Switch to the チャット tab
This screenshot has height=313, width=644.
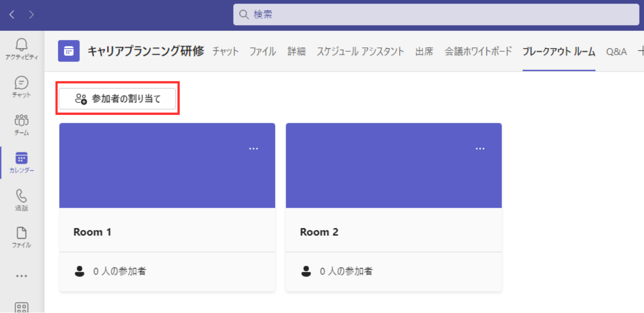click(x=225, y=52)
